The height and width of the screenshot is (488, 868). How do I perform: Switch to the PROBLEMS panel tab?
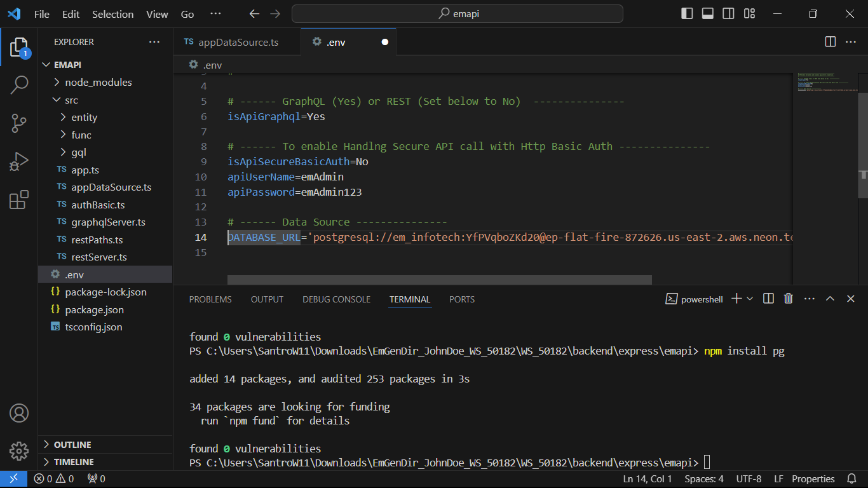coord(210,299)
